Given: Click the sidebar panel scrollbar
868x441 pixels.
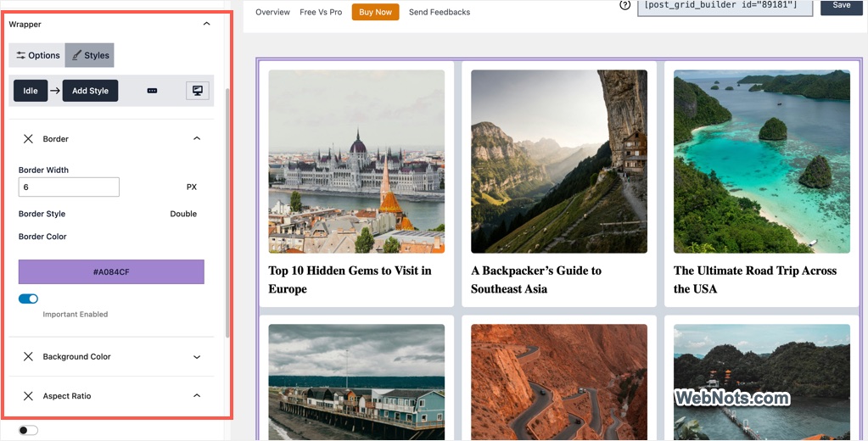Looking at the screenshot, I should tap(227, 213).
